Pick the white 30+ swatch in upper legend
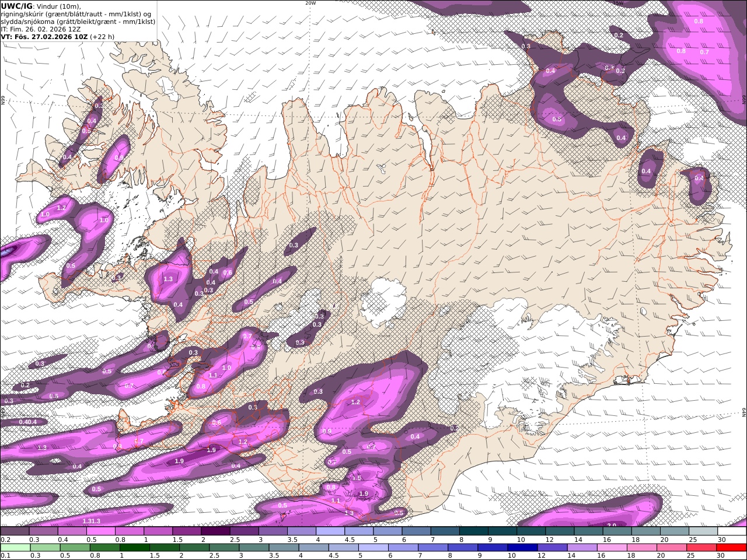 click(732, 531)
